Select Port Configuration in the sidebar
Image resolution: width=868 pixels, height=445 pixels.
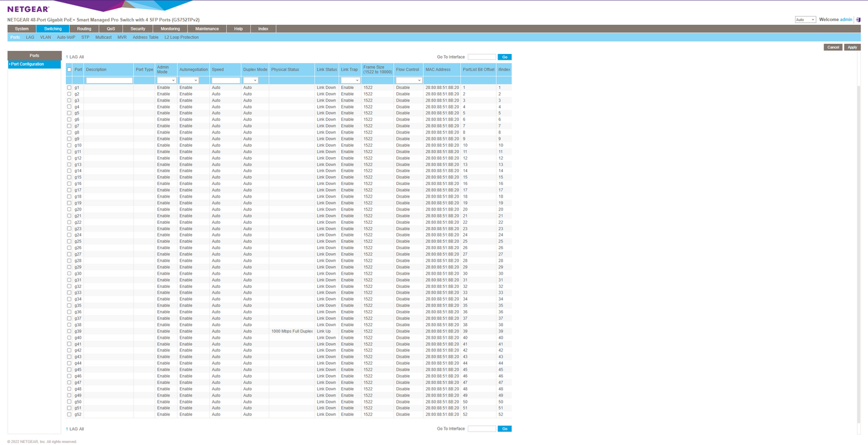click(x=28, y=64)
